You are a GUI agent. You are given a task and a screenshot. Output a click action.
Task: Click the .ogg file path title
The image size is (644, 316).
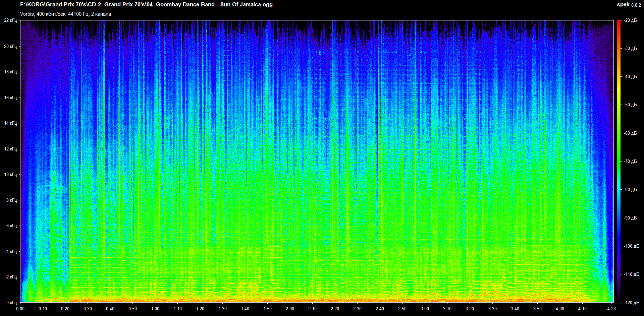146,5
